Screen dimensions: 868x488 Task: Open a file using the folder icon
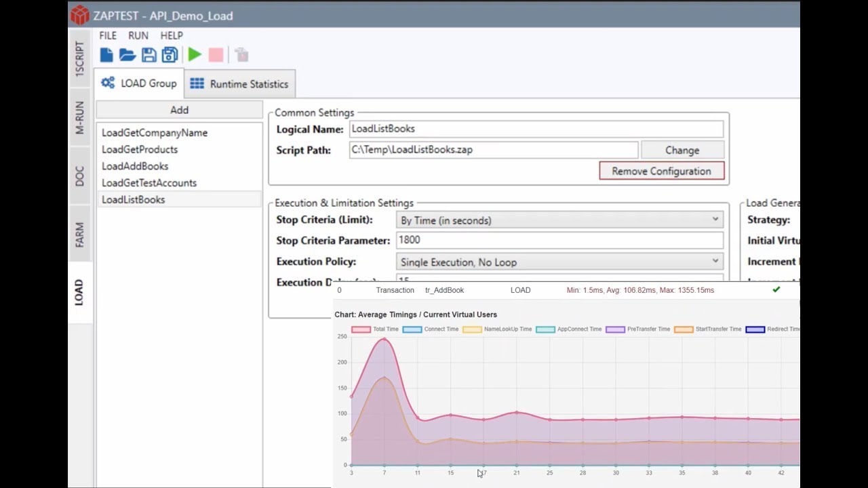[127, 55]
